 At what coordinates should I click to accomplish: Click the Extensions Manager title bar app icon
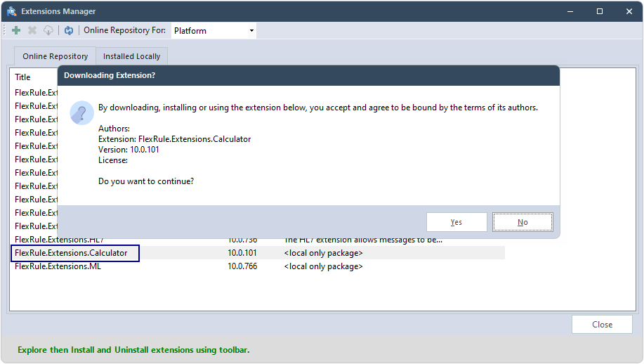11,11
